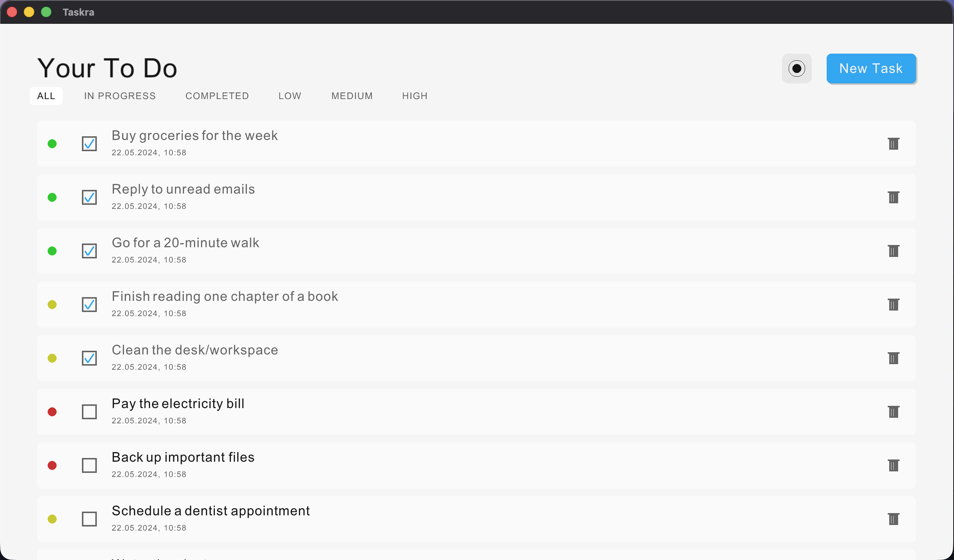954x560 pixels.
Task: Mark Back up important files complete
Action: [89, 465]
